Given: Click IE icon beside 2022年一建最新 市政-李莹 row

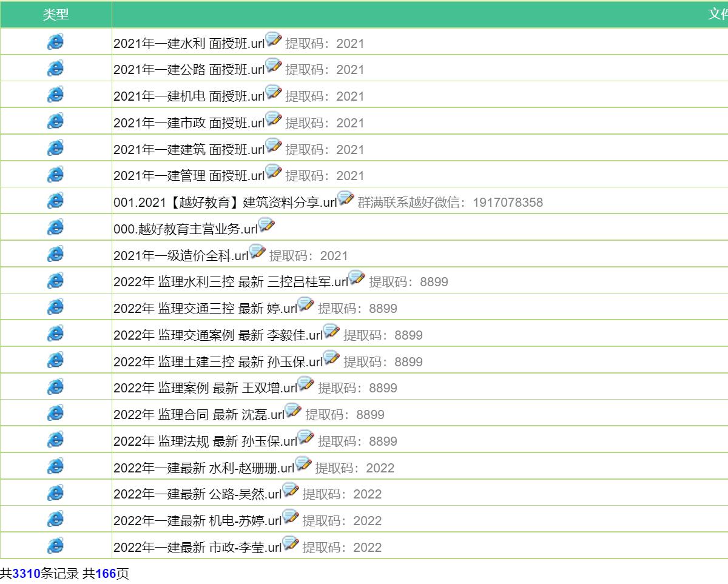Looking at the screenshot, I should (x=55, y=546).
